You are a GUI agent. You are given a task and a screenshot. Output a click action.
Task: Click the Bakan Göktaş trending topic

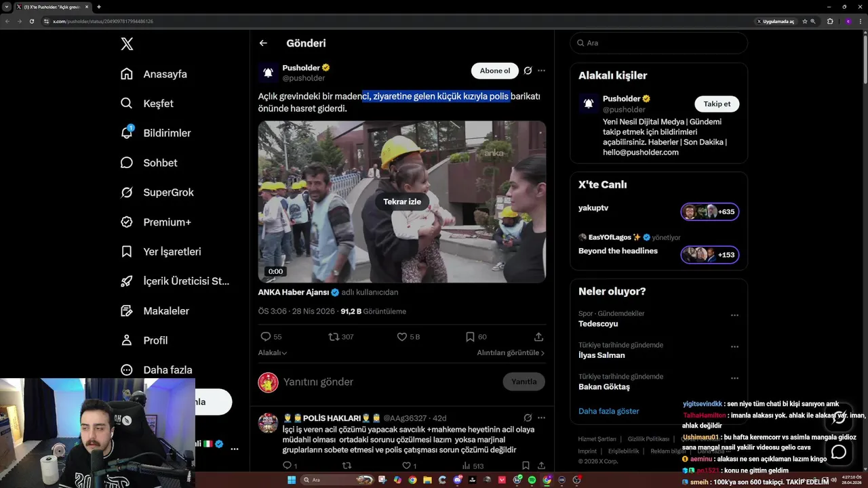604,386
